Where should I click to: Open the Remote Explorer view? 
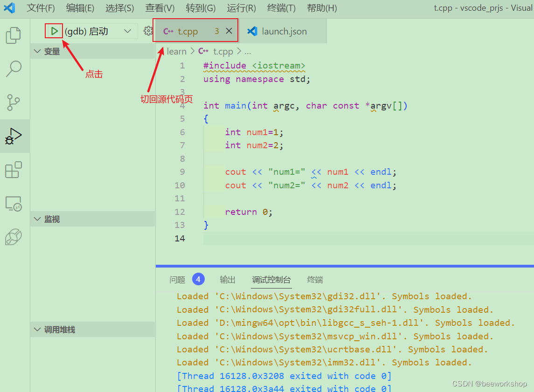tap(14, 204)
